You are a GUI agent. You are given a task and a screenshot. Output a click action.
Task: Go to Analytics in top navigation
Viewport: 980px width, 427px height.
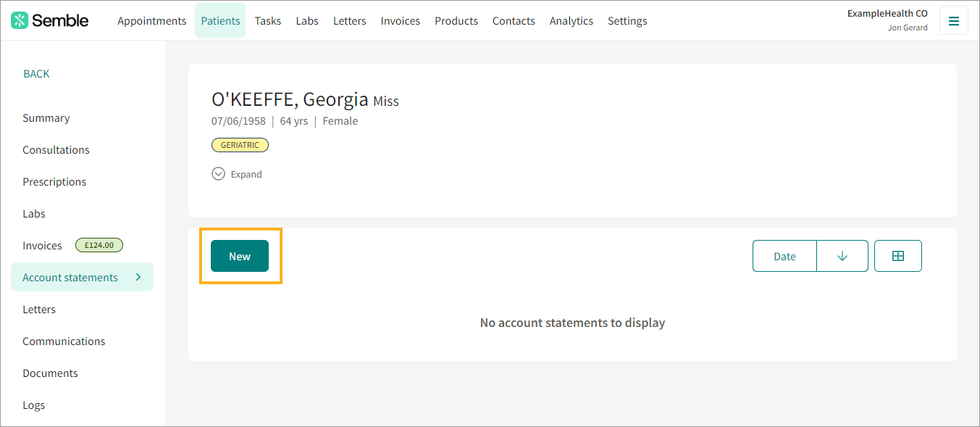571,21
